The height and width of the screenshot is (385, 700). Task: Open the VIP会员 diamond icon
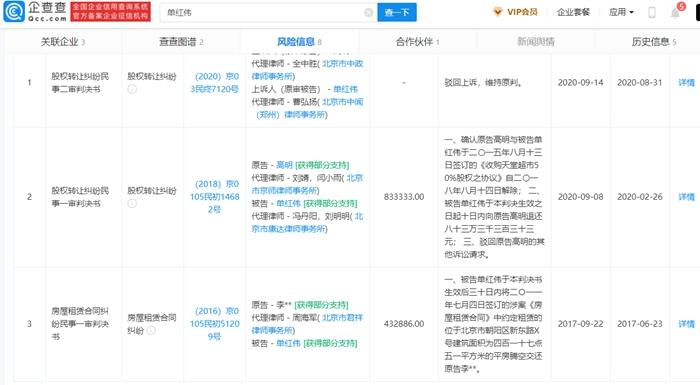coord(498,12)
